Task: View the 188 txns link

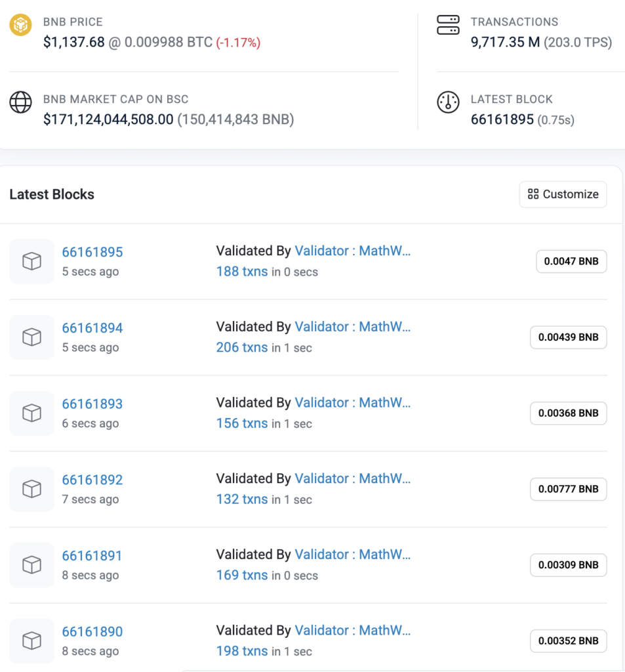Action: coord(242,272)
